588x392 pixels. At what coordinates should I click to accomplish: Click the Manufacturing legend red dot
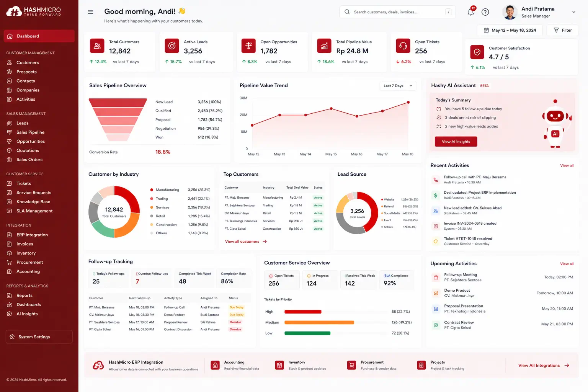tap(152, 190)
